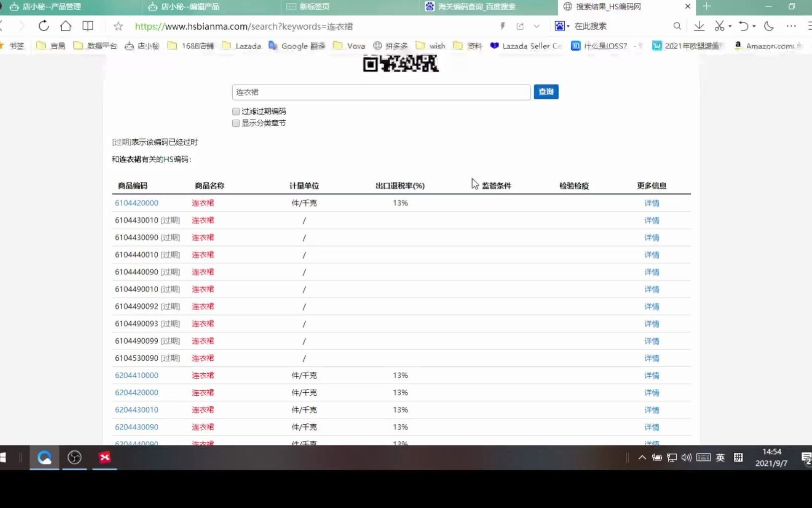Open the three-dot more menu
812x508 pixels.
(x=791, y=26)
